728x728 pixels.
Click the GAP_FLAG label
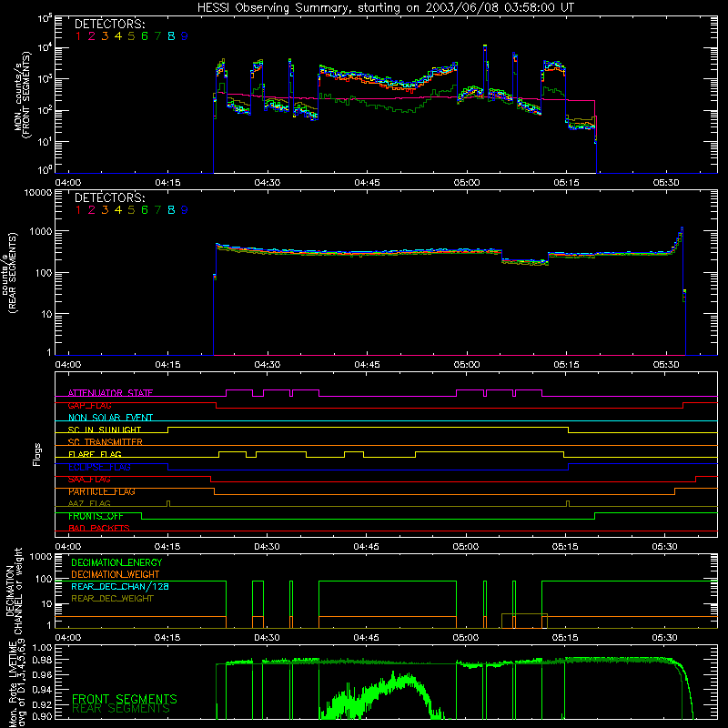[89, 405]
